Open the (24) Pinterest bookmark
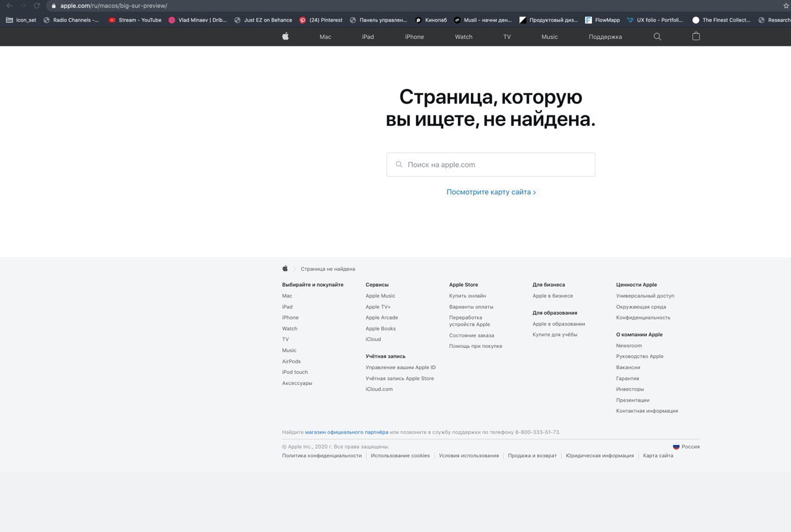 click(x=321, y=20)
